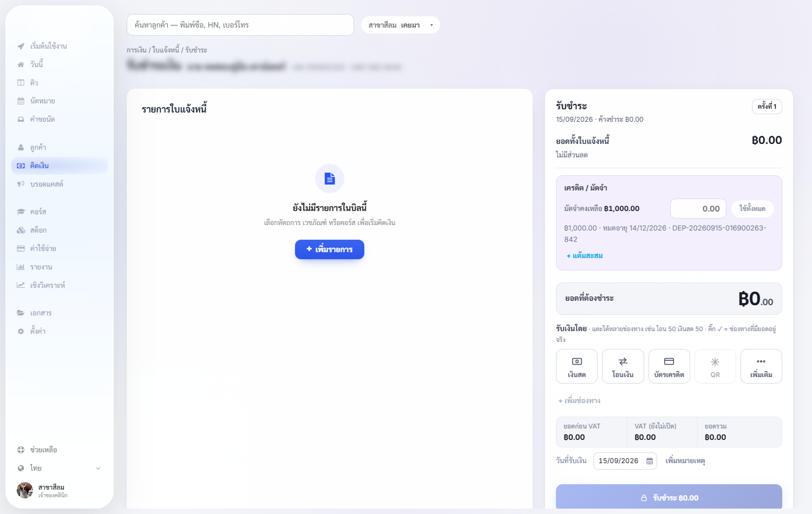
Task: Click the line chart icon for เชิงวิเคราะห์
Action: click(21, 285)
